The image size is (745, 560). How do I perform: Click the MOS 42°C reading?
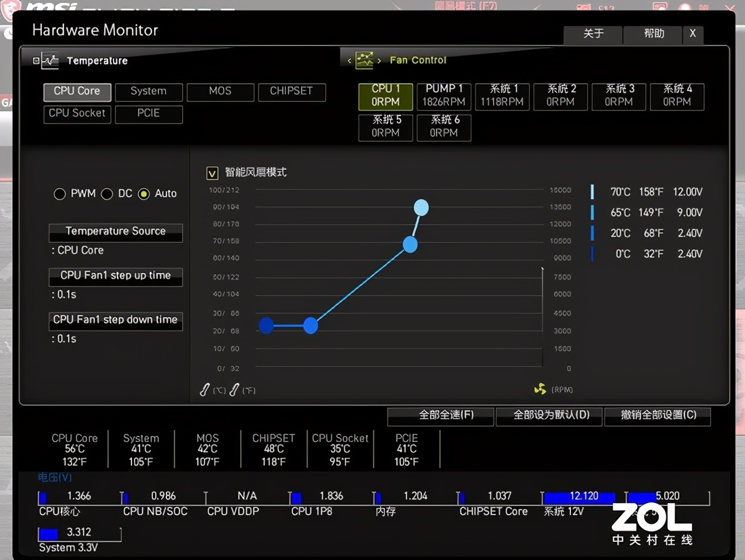click(x=207, y=449)
